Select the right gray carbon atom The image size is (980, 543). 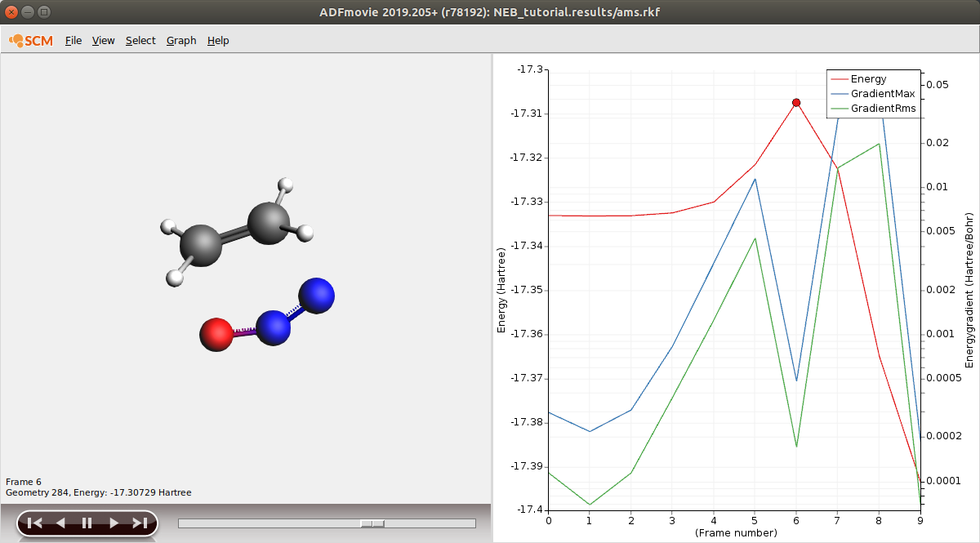click(269, 223)
